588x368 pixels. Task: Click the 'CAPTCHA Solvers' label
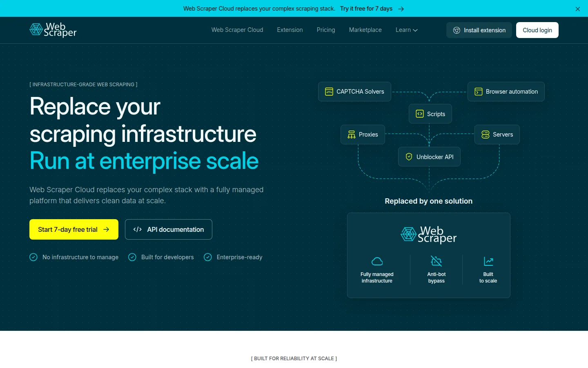pos(360,92)
